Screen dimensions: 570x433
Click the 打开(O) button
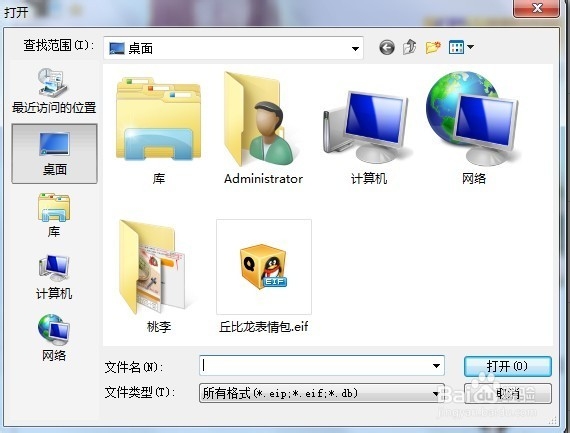507,366
